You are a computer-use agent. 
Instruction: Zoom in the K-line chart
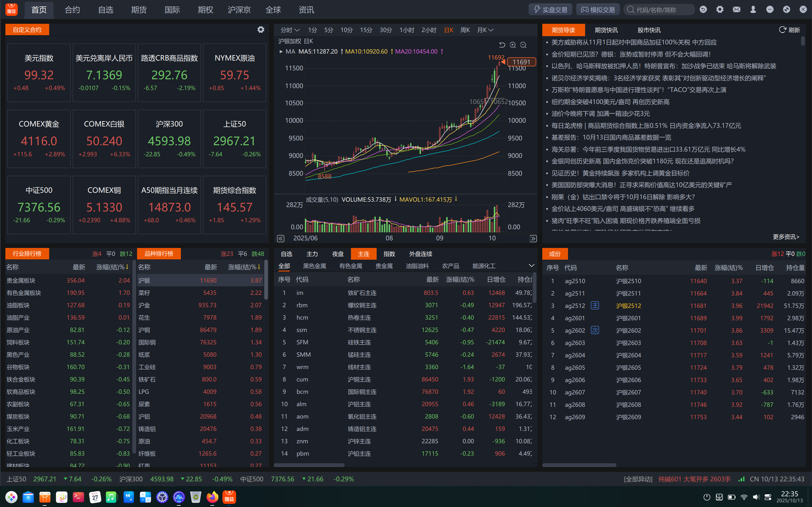pyautogui.click(x=513, y=45)
